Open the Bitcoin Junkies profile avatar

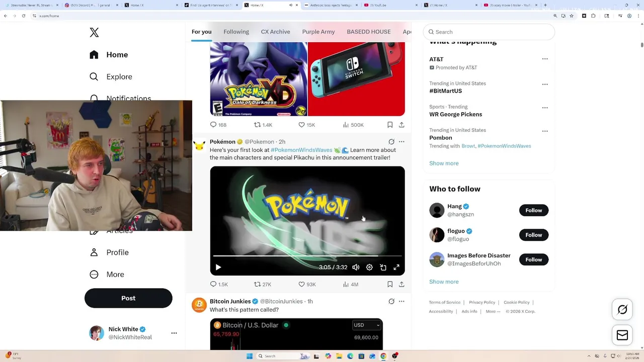[199, 305]
